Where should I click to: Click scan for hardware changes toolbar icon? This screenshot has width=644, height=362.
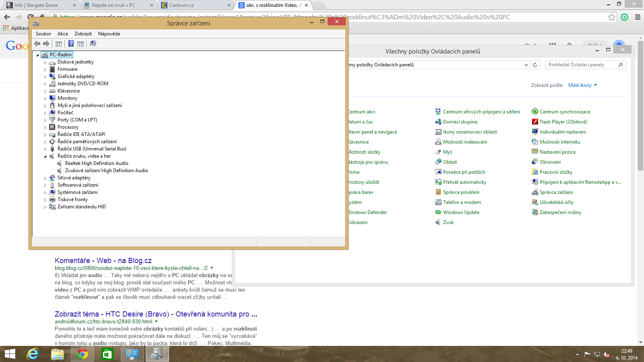pos(93,44)
